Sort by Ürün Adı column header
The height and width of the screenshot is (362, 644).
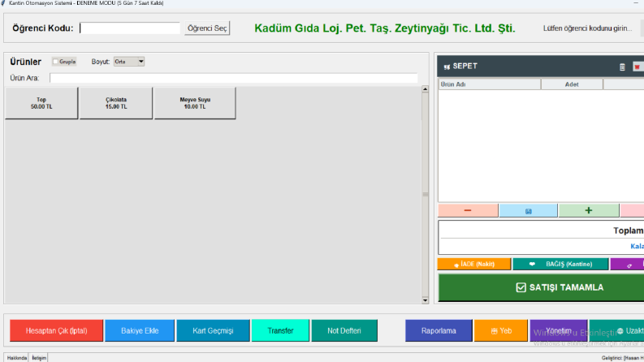(489, 84)
